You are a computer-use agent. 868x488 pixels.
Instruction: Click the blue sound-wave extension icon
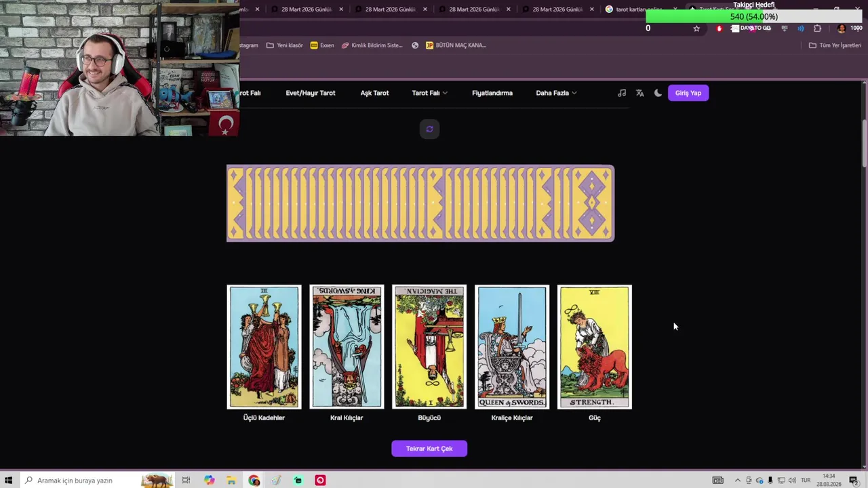(x=801, y=28)
